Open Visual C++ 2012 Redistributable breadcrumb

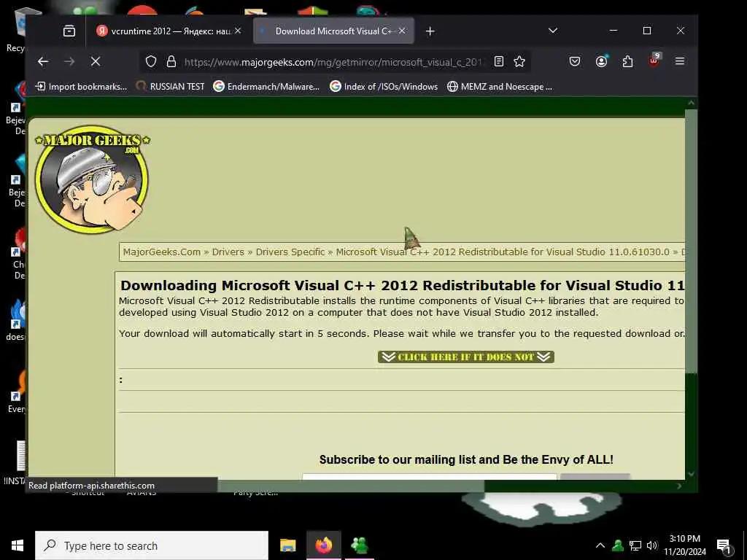point(503,252)
